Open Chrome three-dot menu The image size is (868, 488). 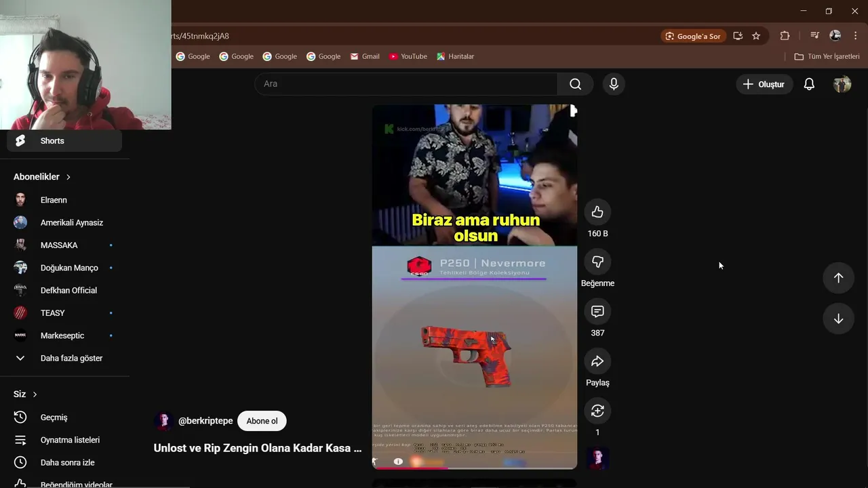(855, 36)
